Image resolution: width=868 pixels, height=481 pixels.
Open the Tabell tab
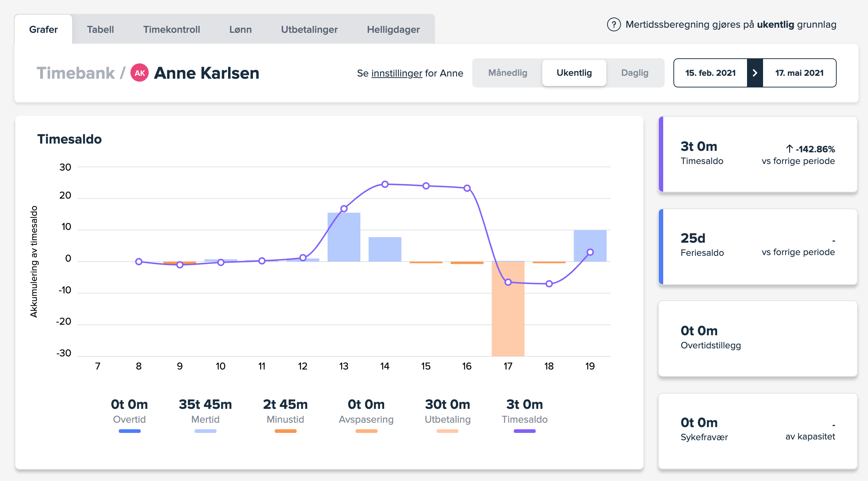point(100,30)
